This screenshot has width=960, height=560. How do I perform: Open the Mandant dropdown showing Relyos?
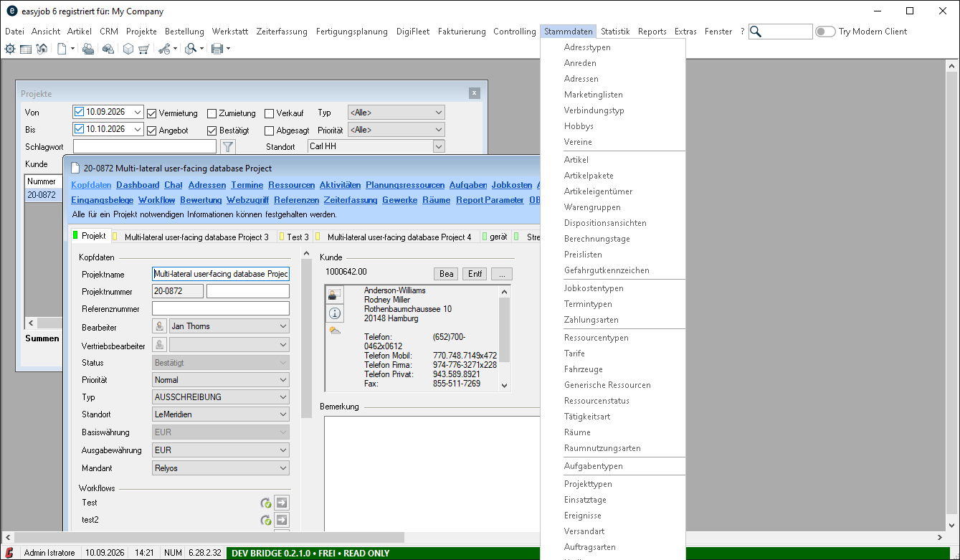(222, 468)
